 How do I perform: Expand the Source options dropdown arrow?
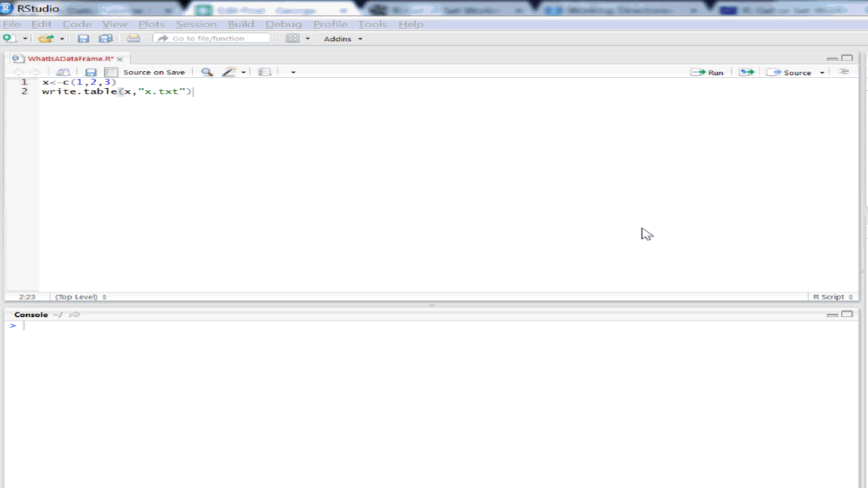point(823,73)
